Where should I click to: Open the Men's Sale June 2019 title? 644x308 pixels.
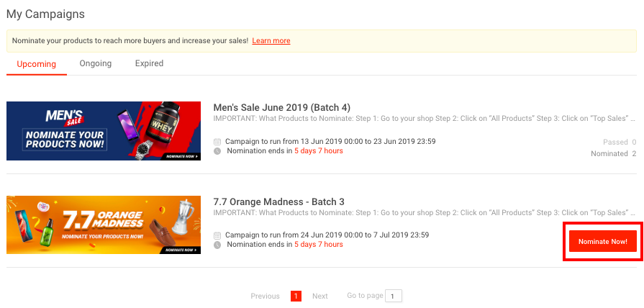[282, 107]
